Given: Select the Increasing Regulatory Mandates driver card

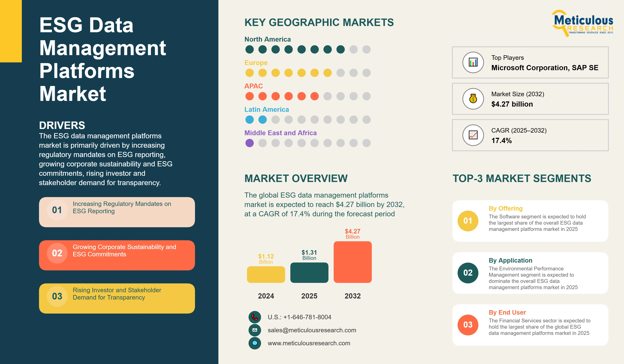Looking at the screenshot, I should 117,212.
